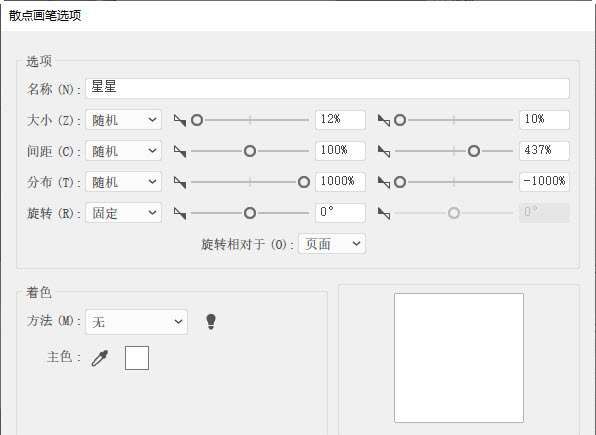The width and height of the screenshot is (596, 435).
Task: Click the 间距 437% value field
Action: coord(544,151)
